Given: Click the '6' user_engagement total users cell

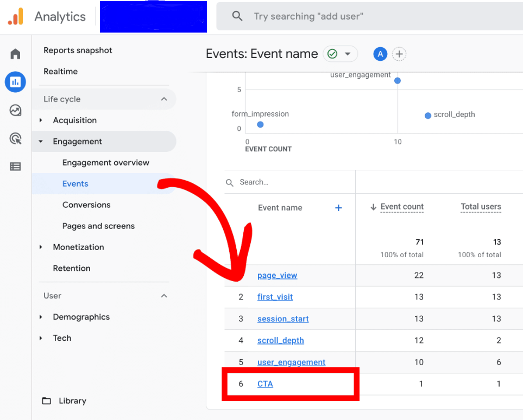Looking at the screenshot, I should tap(499, 362).
